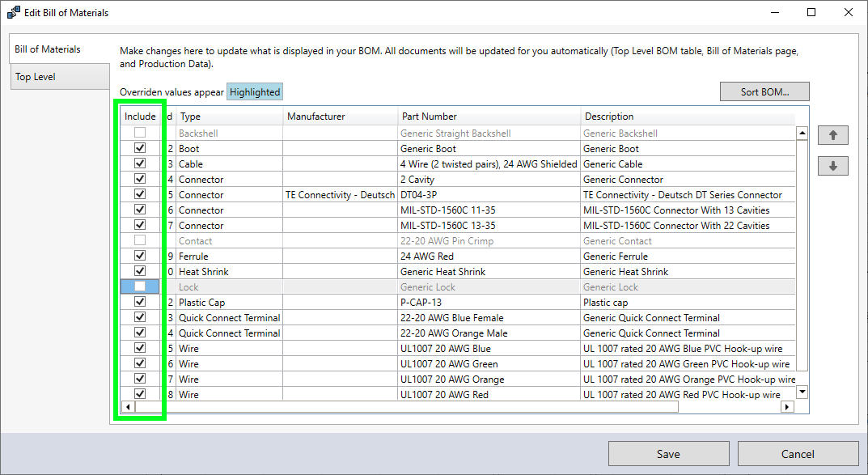Viewport: 868px width, 475px height.
Task: Open Sort BOM dialog
Action: [x=764, y=92]
